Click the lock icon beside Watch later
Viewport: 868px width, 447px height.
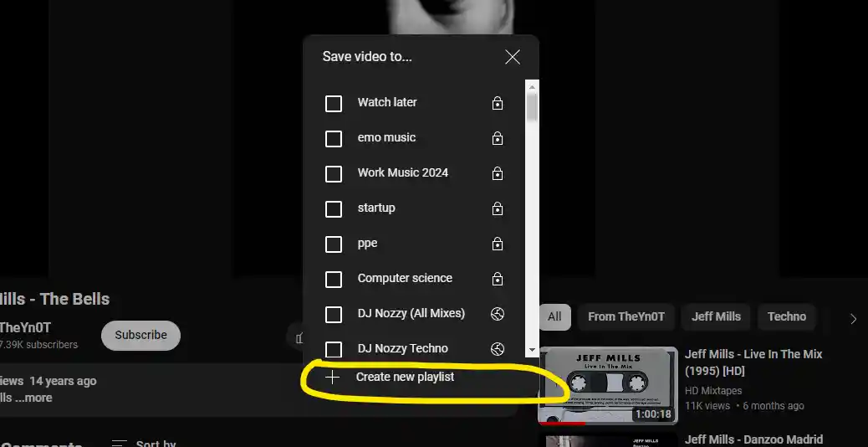pos(498,103)
